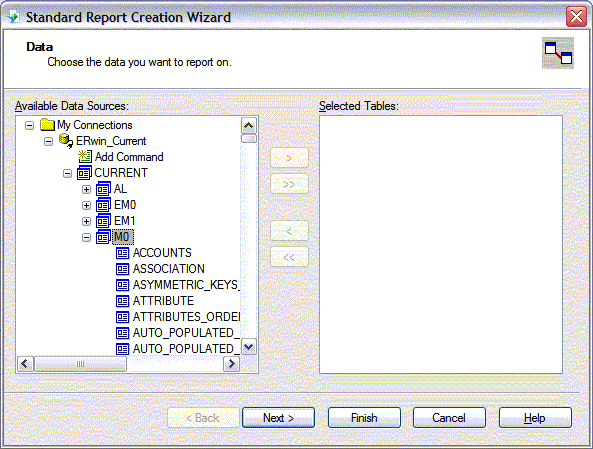Click the vertical scrollbar thumb
Image resolution: width=593 pixels, height=449 pixels.
coord(249,138)
